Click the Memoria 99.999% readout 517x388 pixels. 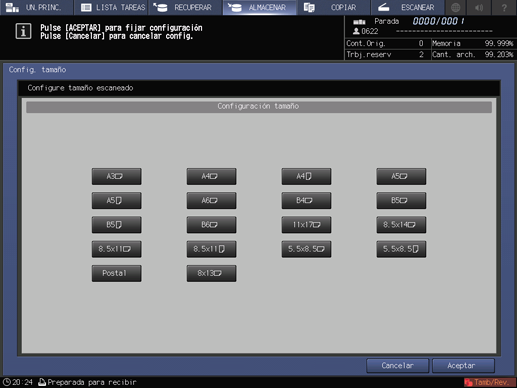click(x=473, y=44)
